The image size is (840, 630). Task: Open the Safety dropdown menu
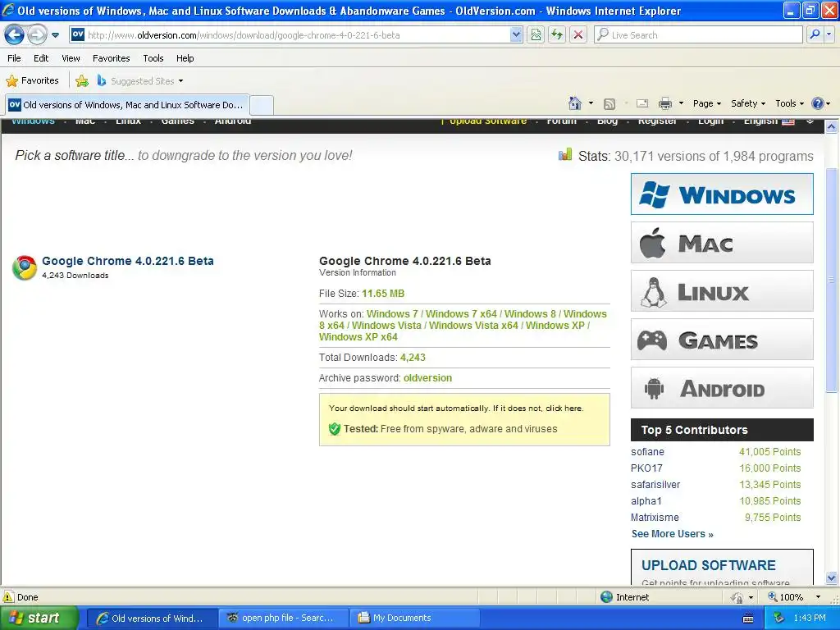748,103
